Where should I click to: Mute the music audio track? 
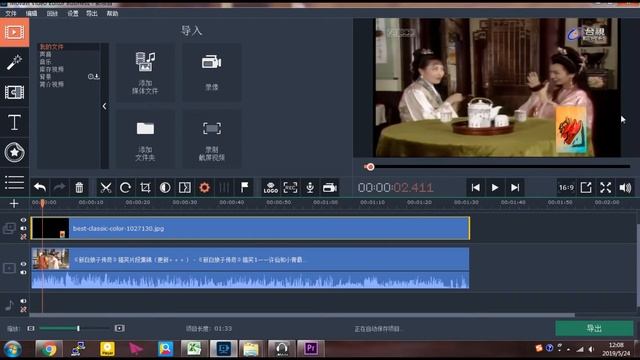[23, 301]
